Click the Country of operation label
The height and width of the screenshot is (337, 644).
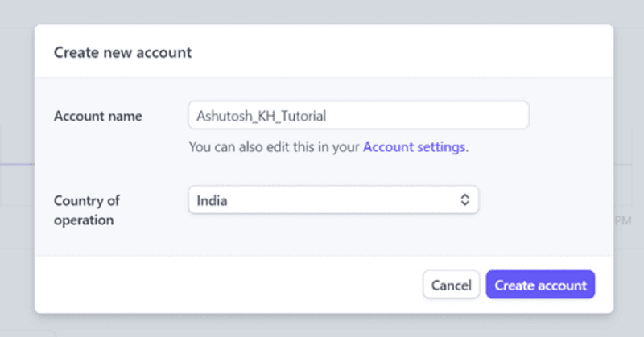point(86,209)
